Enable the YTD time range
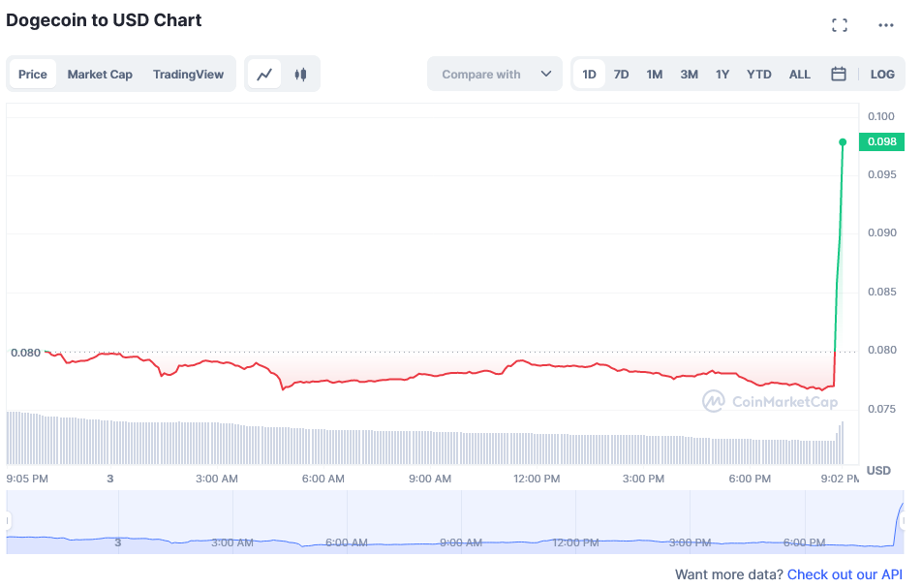This screenshot has width=922, height=588. [758, 74]
